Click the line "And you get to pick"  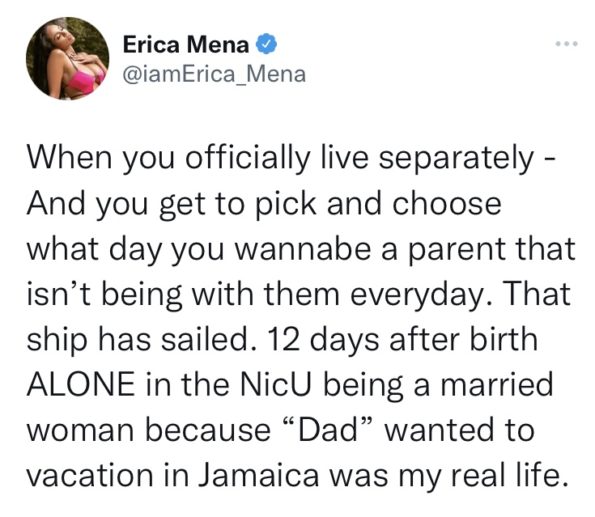tap(264, 205)
